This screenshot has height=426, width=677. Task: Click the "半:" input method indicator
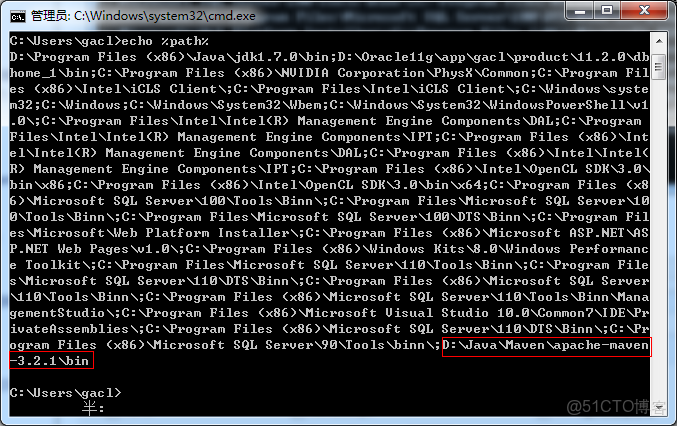click(93, 407)
